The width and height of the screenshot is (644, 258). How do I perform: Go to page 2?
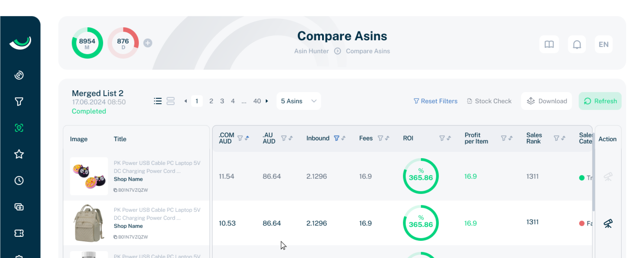(211, 101)
